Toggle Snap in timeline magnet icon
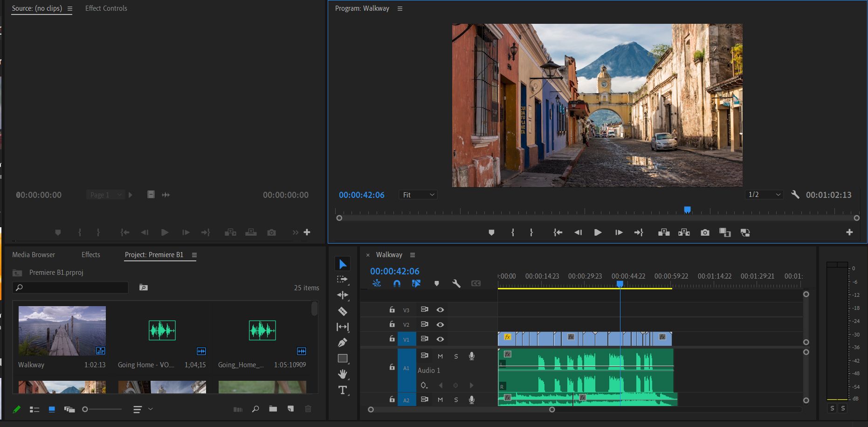This screenshot has width=868, height=427. coord(397,283)
